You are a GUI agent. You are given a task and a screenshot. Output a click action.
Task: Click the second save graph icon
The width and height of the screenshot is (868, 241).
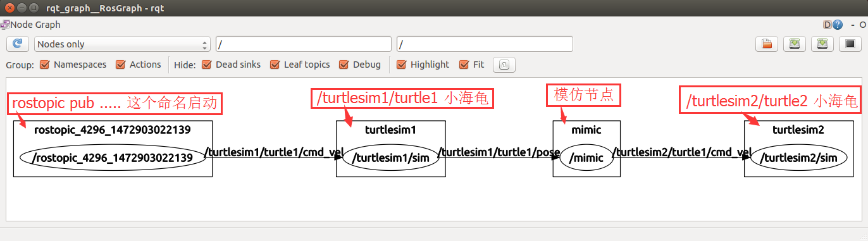822,44
